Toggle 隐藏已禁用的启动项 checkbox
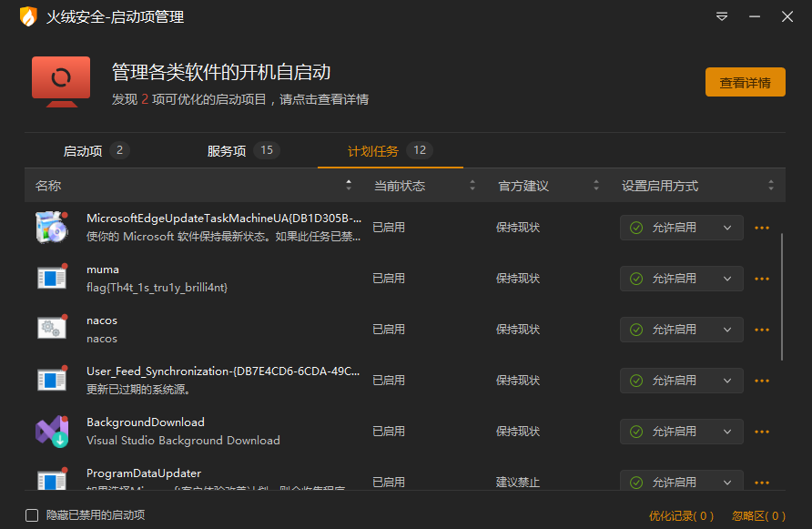The width and height of the screenshot is (812, 529). point(32,515)
